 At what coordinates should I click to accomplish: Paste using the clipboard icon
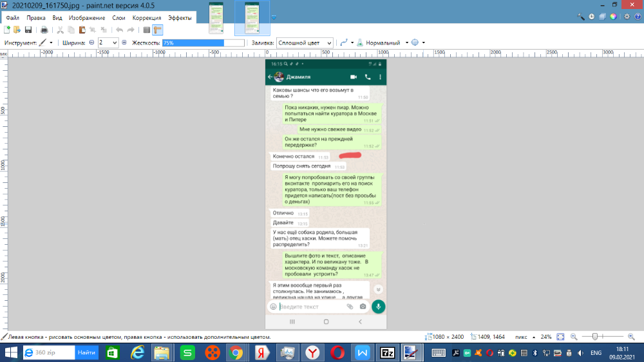pyautogui.click(x=82, y=30)
